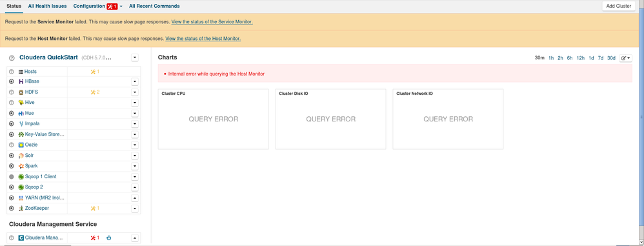Select the 1h chart time range
Viewport: 644px width, 246px height.
pyautogui.click(x=551, y=58)
